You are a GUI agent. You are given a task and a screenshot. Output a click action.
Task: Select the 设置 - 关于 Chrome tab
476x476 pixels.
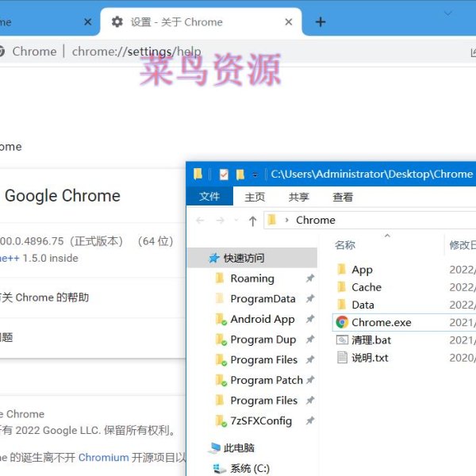(201, 22)
